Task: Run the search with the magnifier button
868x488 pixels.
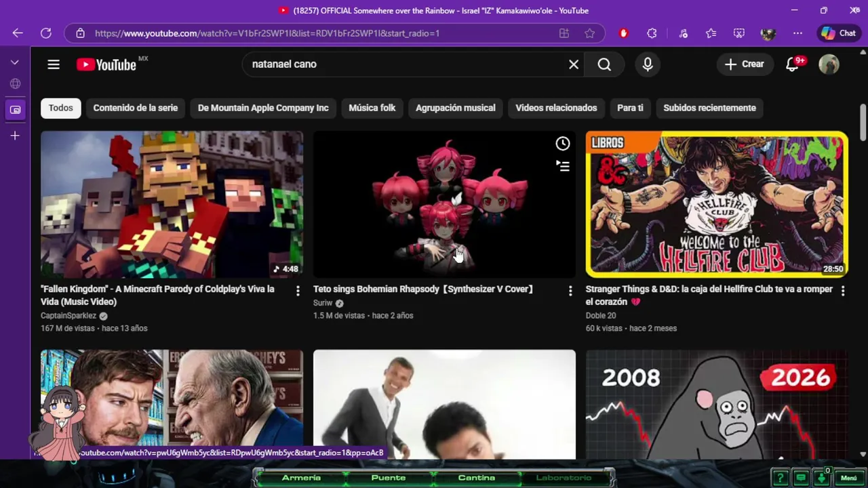Action: coord(604,64)
